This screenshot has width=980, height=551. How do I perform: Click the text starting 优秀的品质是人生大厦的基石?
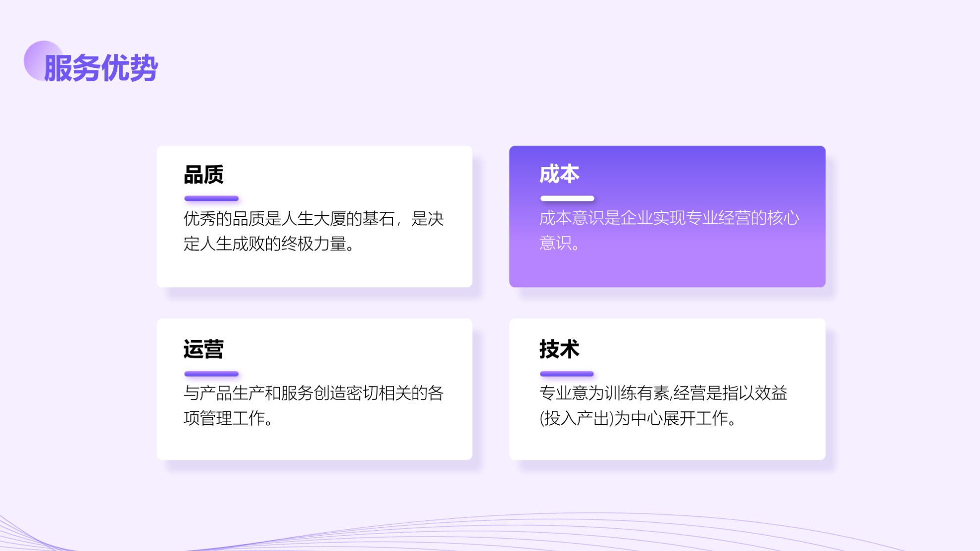tap(314, 231)
